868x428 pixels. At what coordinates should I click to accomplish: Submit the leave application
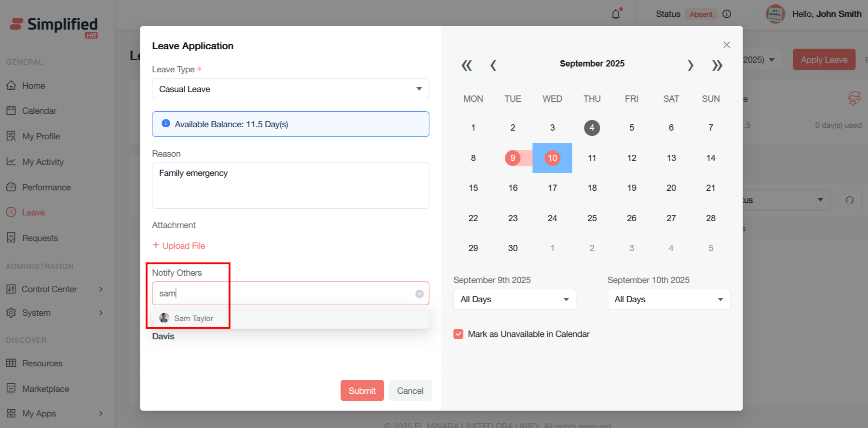[362, 390]
